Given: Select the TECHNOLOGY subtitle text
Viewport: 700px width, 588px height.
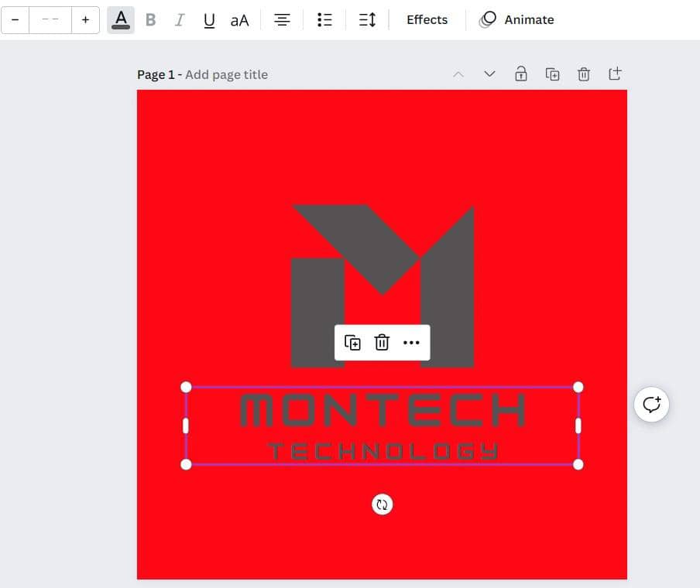Looking at the screenshot, I should (383, 452).
